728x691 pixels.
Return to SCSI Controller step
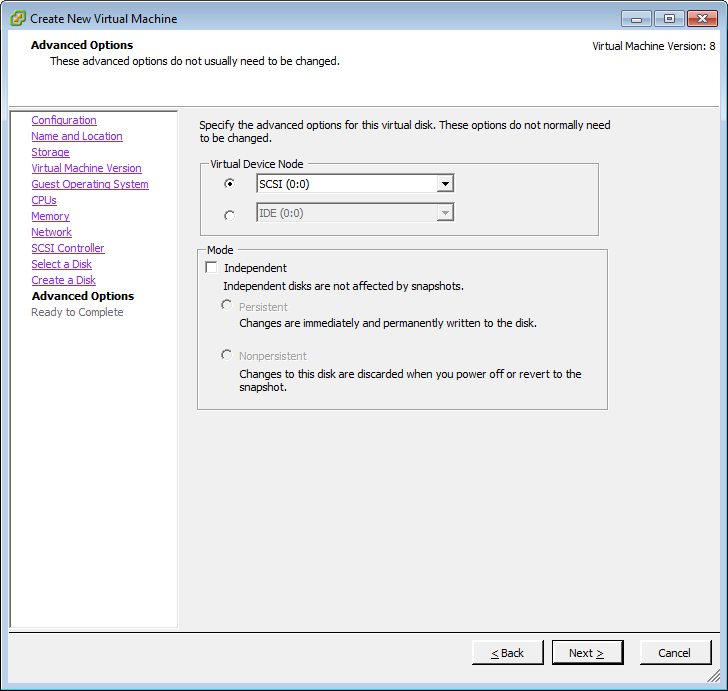click(x=68, y=248)
